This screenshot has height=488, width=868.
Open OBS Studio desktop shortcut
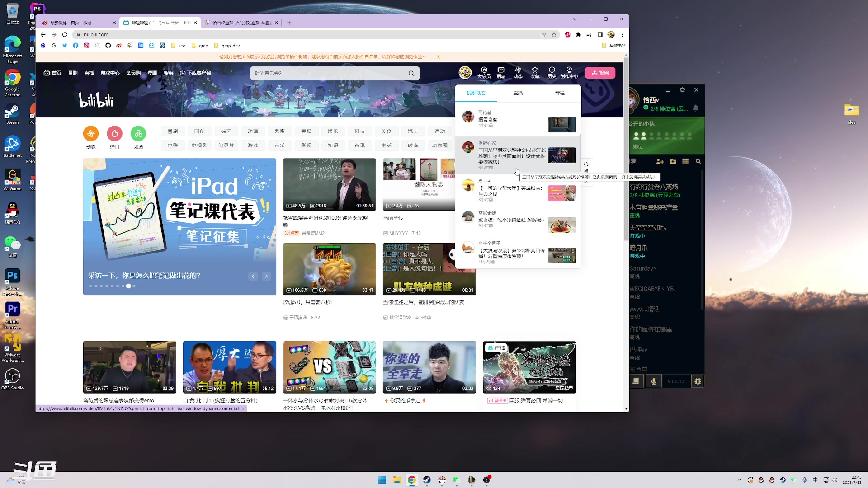pos(12,379)
